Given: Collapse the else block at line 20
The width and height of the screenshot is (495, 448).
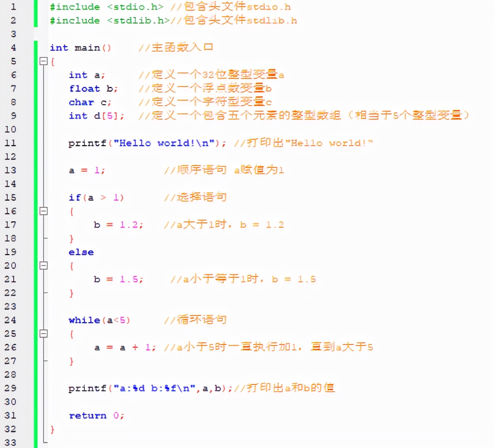Looking at the screenshot, I should pos(43,266).
